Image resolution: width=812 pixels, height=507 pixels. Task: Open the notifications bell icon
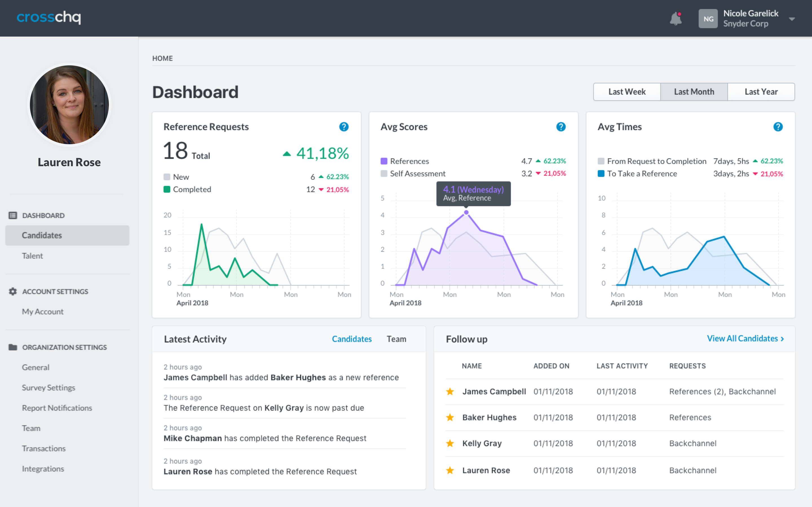point(676,18)
